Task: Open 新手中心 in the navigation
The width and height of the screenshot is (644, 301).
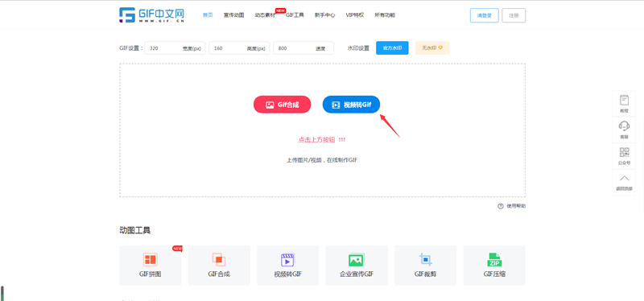Action: coord(325,15)
